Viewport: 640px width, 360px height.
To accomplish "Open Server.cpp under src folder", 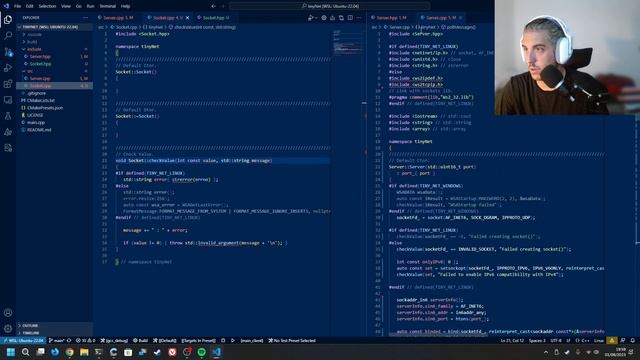I will pyautogui.click(x=54, y=78).
